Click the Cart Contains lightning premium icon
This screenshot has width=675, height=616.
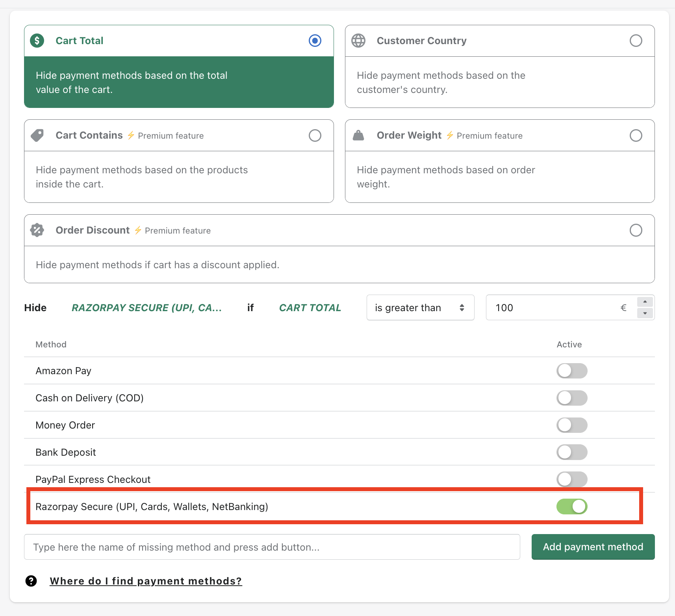(131, 135)
